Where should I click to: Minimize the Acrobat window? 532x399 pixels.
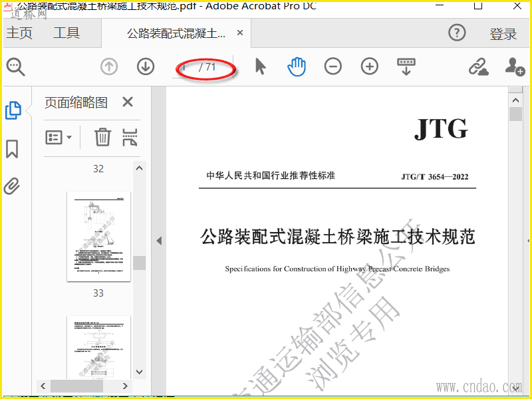coord(440,5)
